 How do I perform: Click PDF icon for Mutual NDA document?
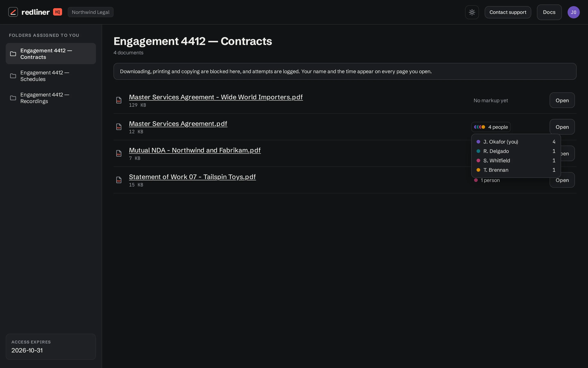point(119,153)
